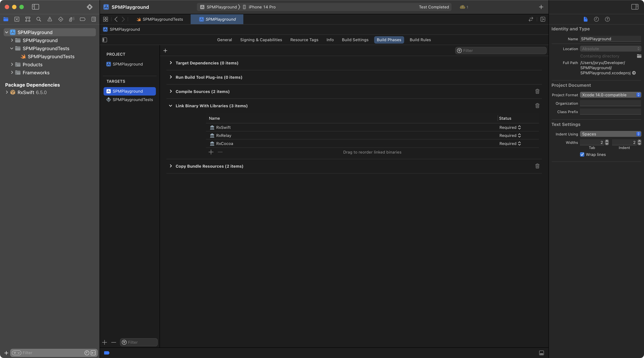Open the Symbol navigator icon
Screen dimensions: 644x358
point(28,19)
